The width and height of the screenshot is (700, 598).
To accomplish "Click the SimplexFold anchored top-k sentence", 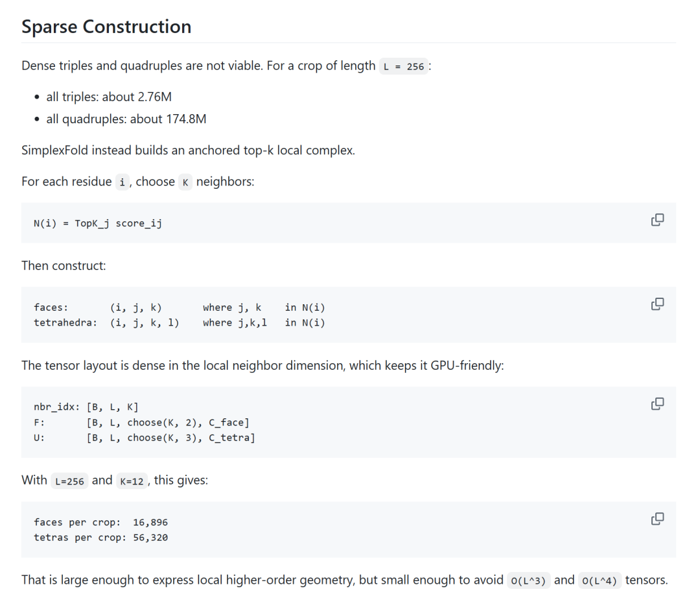I will tap(189, 150).
